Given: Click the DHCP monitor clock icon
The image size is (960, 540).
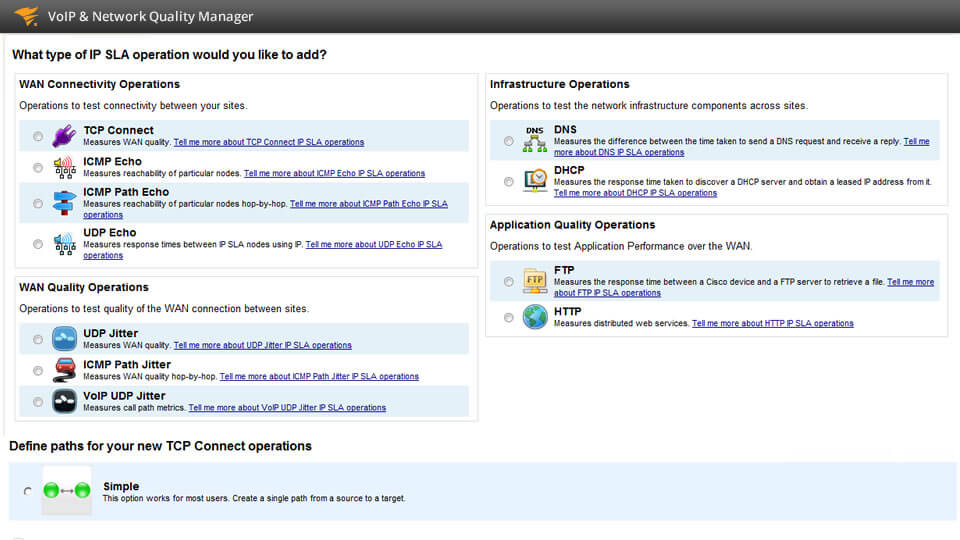Looking at the screenshot, I should [x=535, y=181].
